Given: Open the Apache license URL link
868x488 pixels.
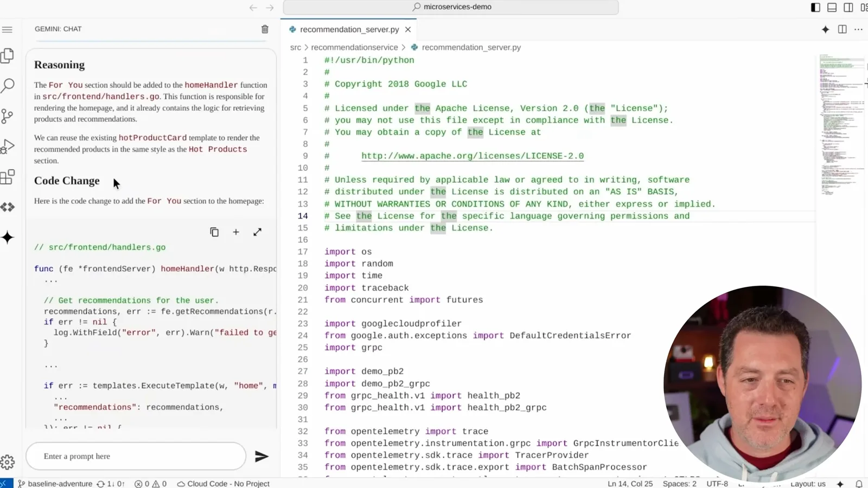Looking at the screenshot, I should (473, 156).
